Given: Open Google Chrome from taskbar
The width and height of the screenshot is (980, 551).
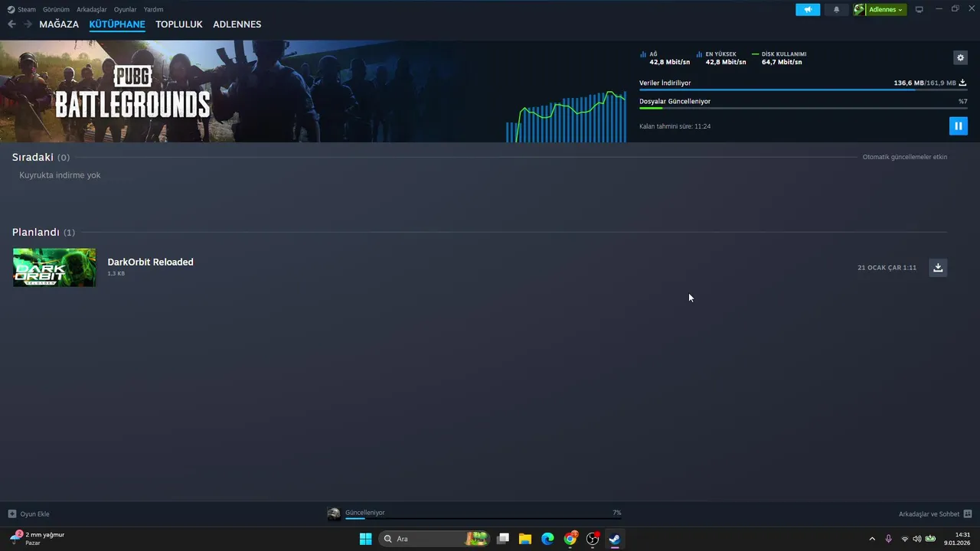Looking at the screenshot, I should [570, 539].
